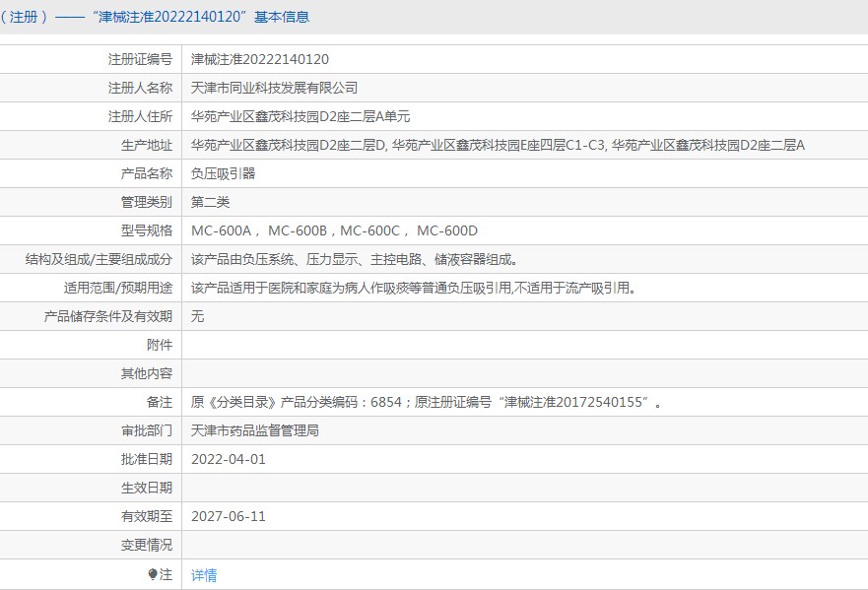The height and width of the screenshot is (590, 868).
Task: Click the 附件 row label
Action: click(160, 346)
